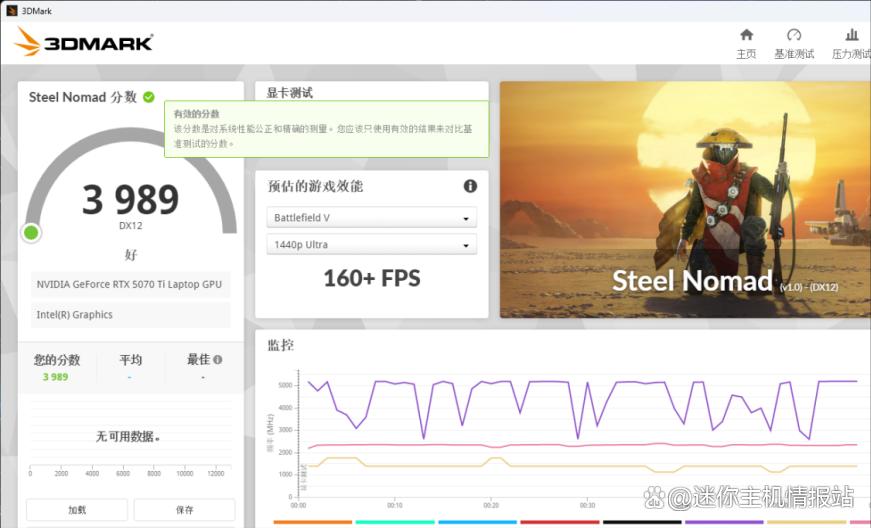
Task: Click the 160+ FPS estimate text
Action: point(372,279)
